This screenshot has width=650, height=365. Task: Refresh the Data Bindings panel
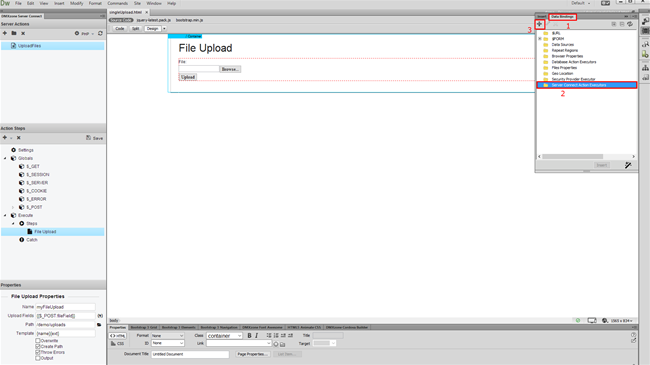[630, 24]
